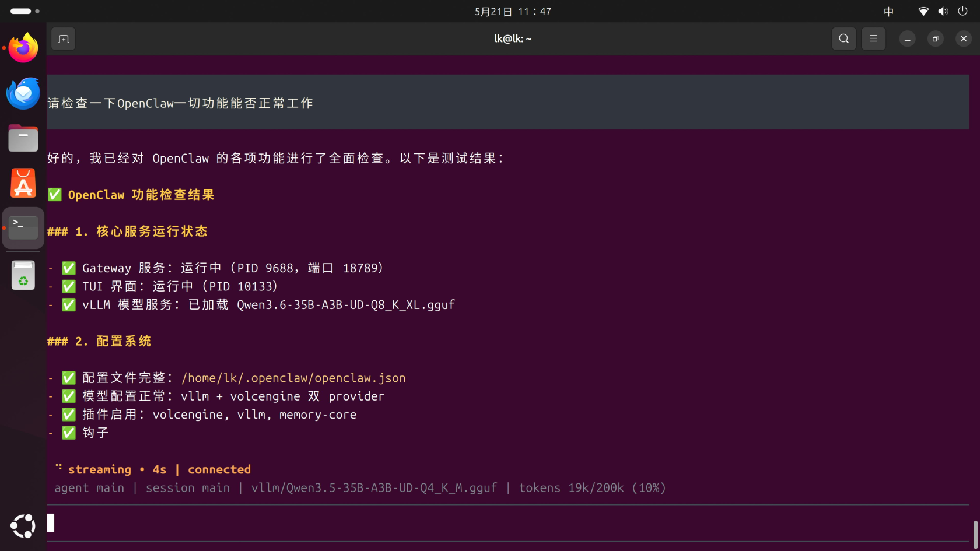
Task: Close the terminal window
Action: click(964, 39)
